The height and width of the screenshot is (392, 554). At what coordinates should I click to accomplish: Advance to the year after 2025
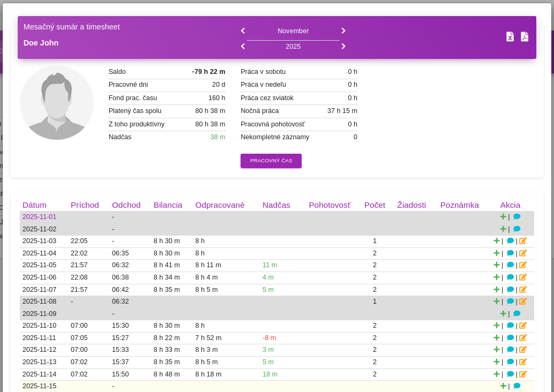click(343, 46)
